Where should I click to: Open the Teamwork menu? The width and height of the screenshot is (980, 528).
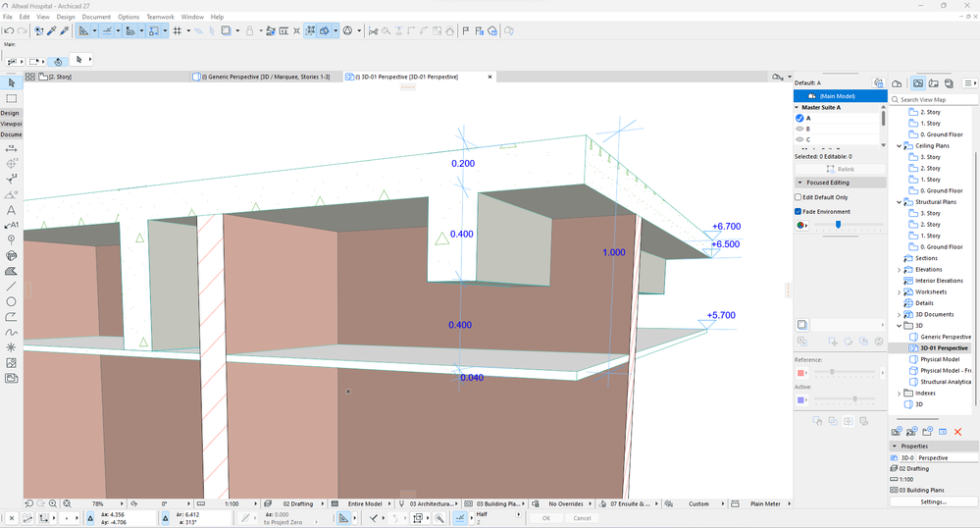pyautogui.click(x=160, y=17)
